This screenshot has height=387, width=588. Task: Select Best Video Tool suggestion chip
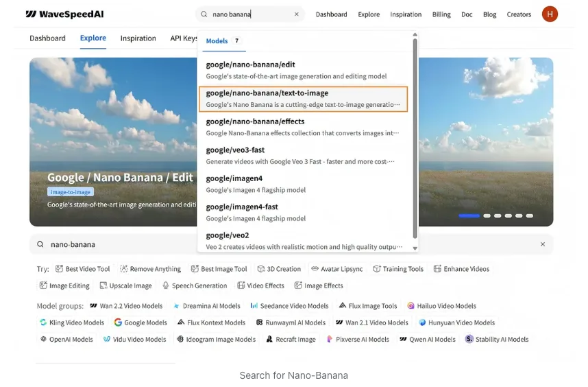click(x=82, y=269)
